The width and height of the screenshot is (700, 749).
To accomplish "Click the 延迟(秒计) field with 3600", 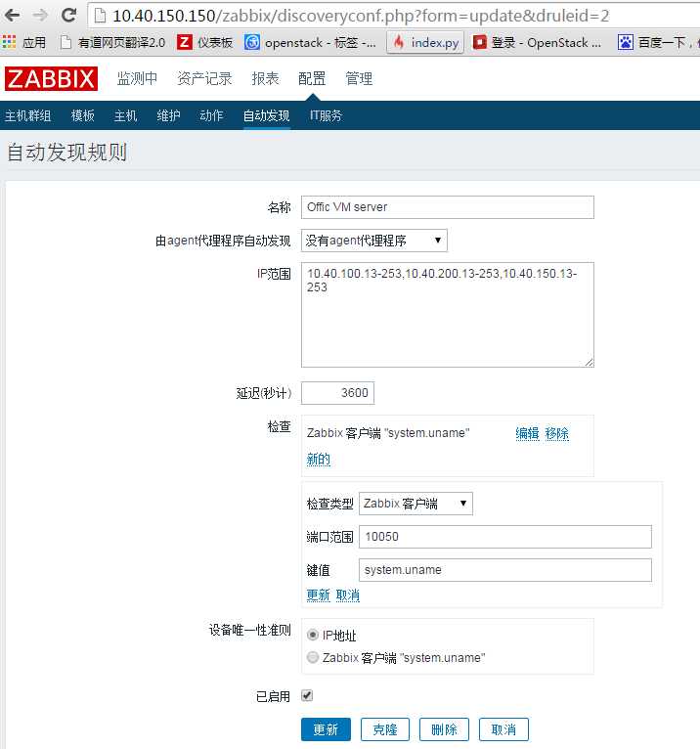I will click(337, 393).
